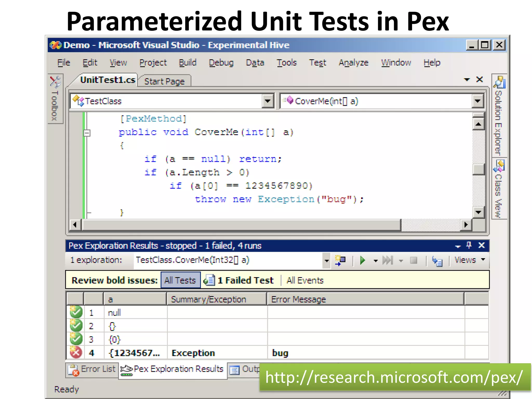The width and height of the screenshot is (532, 399).
Task: Close the UnitTest1.cs document tab
Action: [x=480, y=79]
